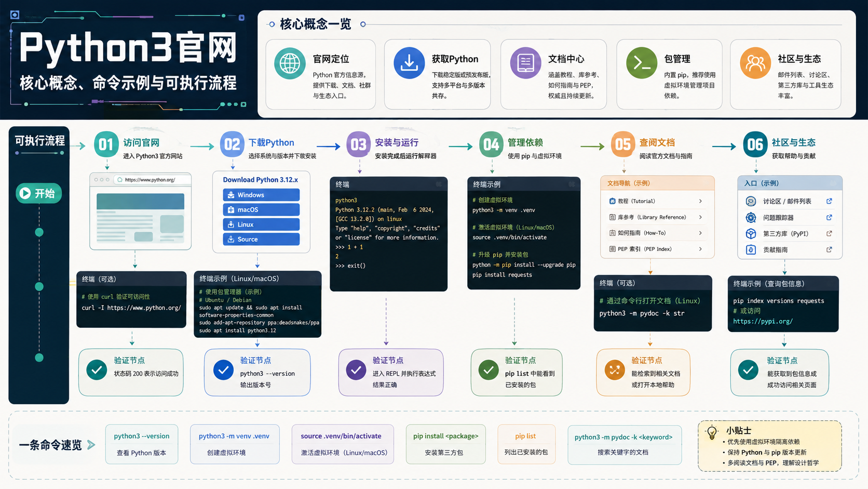This screenshot has width=868, height=489.
Task: Click the 04 step badge for 管理依赖
Action: pyautogui.click(x=491, y=144)
